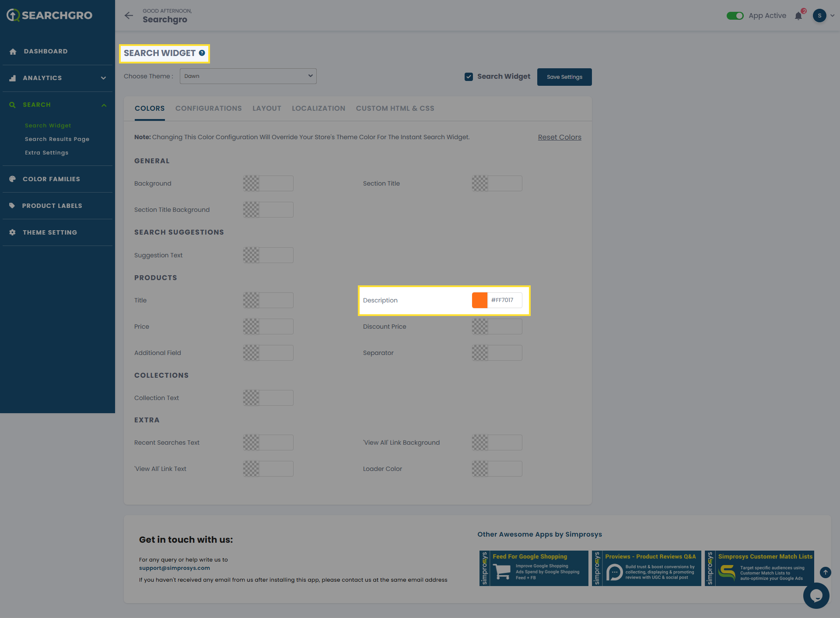Click the Save Settings button
Viewport: 840px width, 618px height.
point(564,77)
